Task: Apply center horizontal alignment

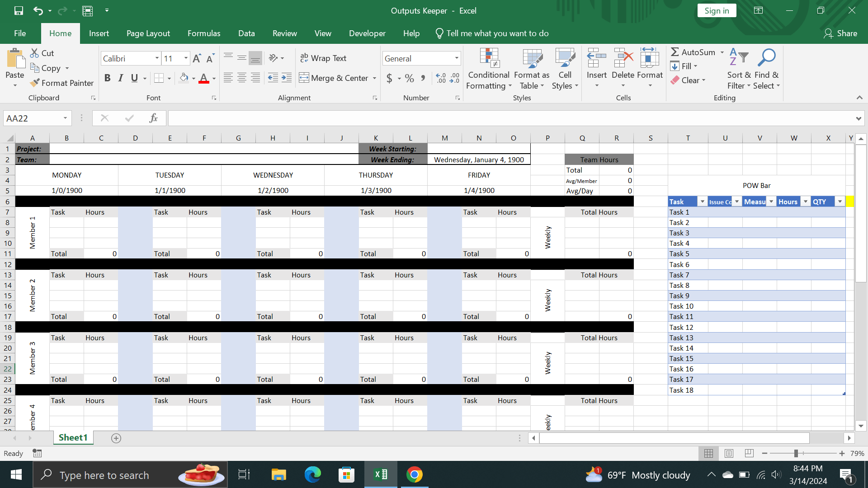Action: 242,78
